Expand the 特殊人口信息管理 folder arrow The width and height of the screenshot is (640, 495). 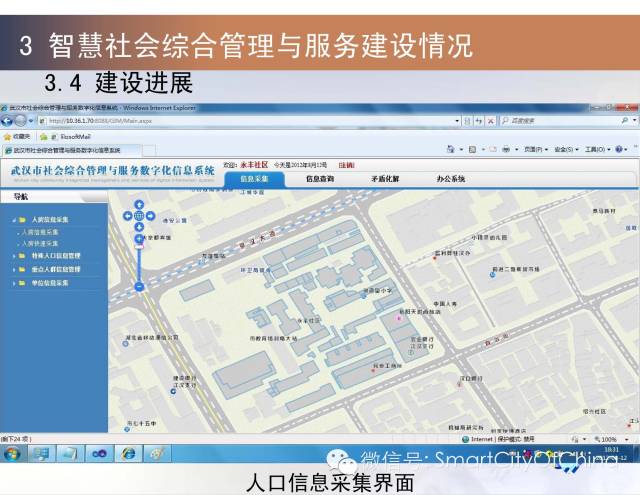(14, 256)
